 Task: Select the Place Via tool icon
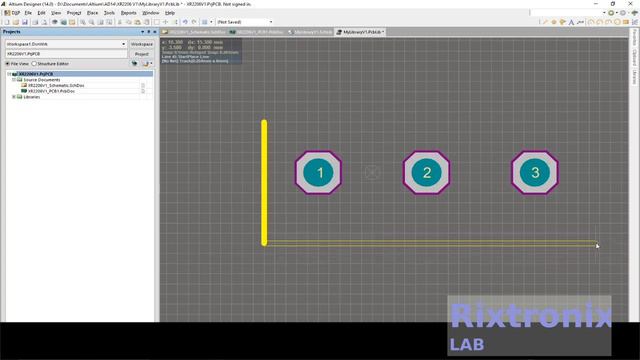coord(562,22)
